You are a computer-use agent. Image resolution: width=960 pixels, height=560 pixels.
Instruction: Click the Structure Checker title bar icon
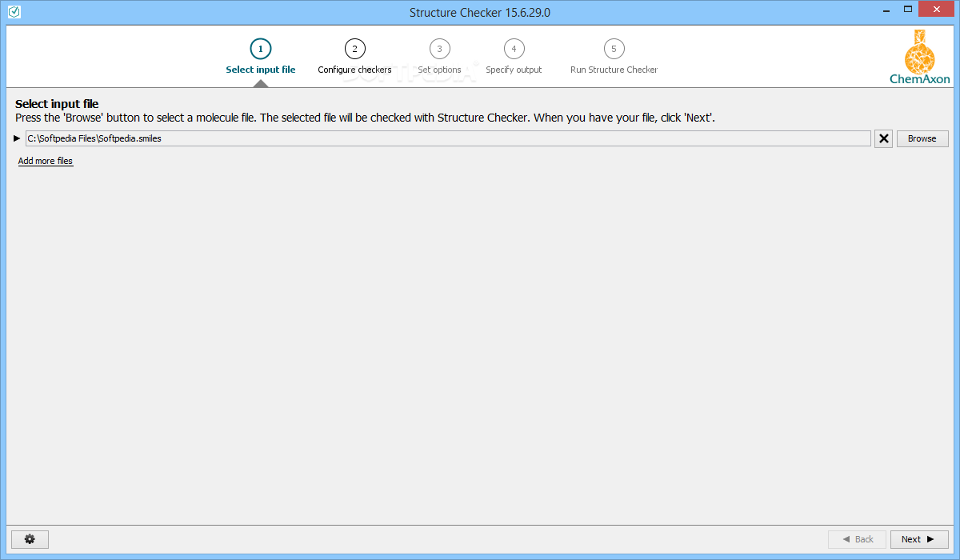(x=14, y=12)
